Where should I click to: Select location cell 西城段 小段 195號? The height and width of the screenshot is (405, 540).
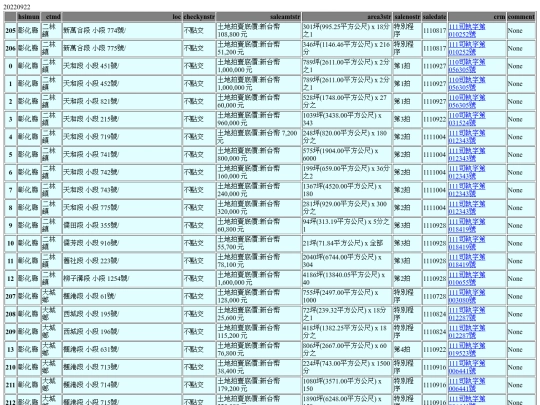click(x=122, y=314)
